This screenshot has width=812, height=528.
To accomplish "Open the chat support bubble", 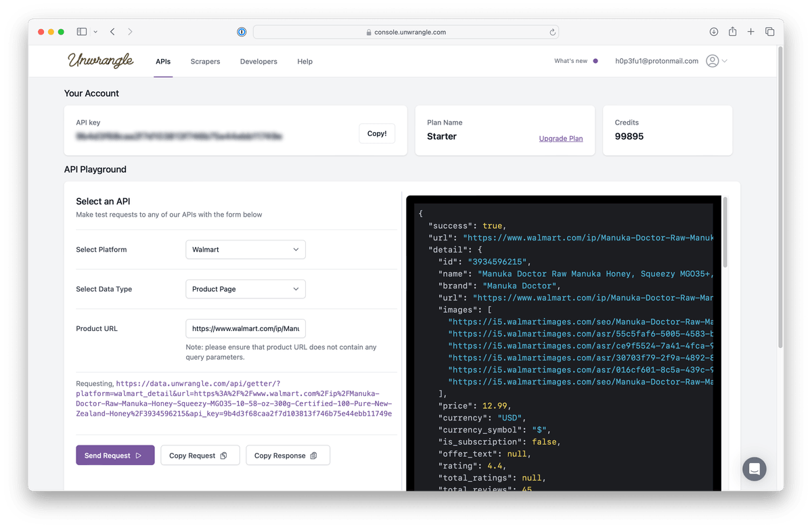I will [x=754, y=468].
